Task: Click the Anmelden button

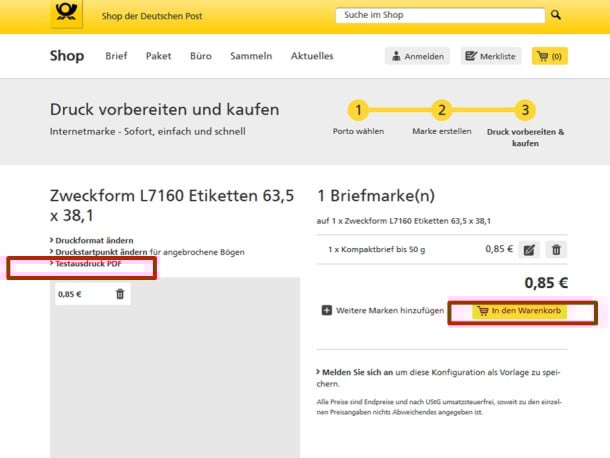Action: click(417, 56)
